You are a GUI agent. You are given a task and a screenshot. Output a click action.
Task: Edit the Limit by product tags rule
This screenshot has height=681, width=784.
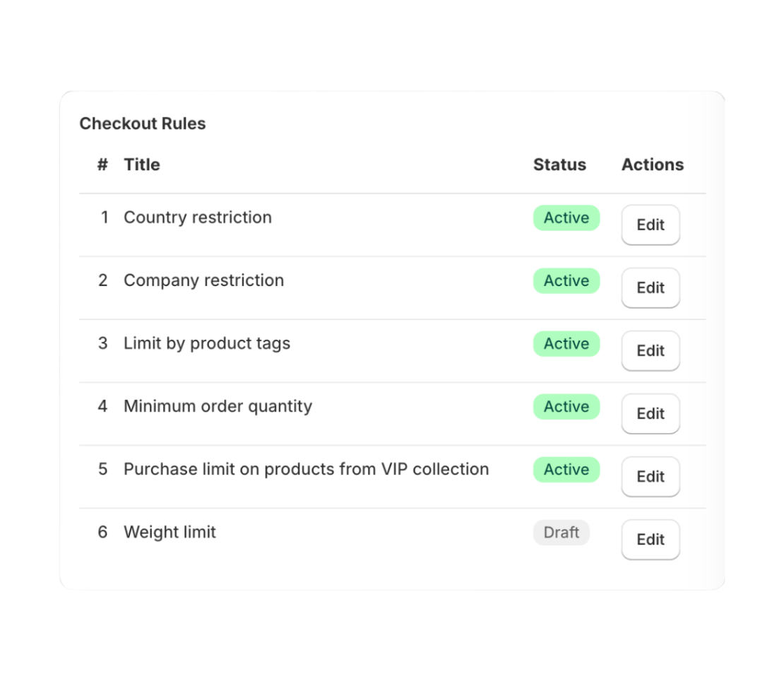[x=650, y=350]
